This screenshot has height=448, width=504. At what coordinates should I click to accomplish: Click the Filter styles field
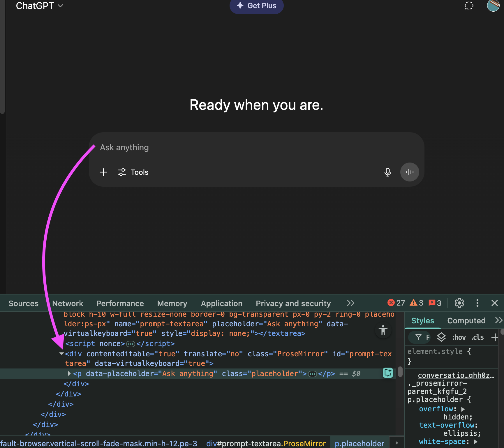tap(419, 337)
